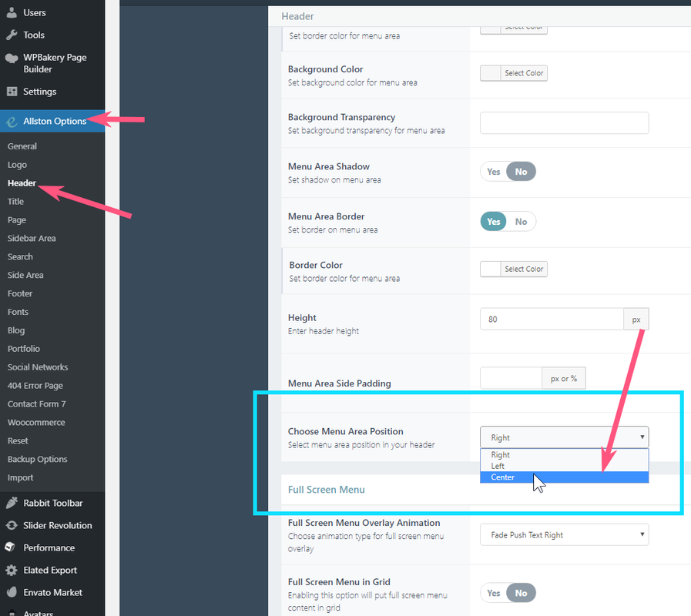
Task: Click Select Color for lower Border Color
Action: (524, 269)
